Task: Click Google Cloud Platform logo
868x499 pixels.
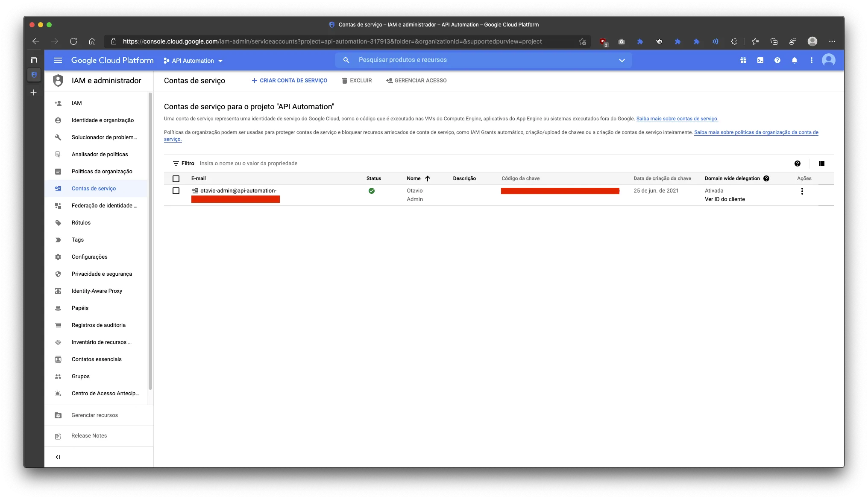Action: point(112,60)
